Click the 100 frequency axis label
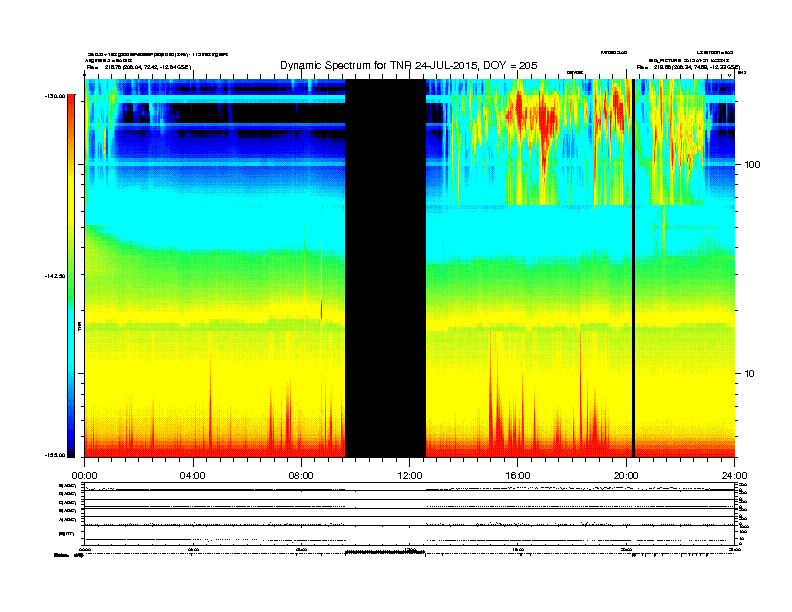This screenshot has width=792, height=612. (x=752, y=165)
